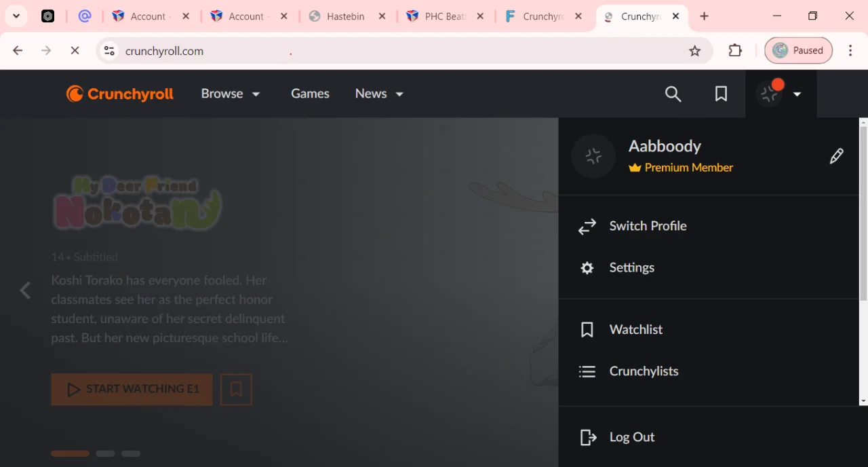Click the Paused profile button
Viewport: 868px width, 467px height.
(798, 50)
